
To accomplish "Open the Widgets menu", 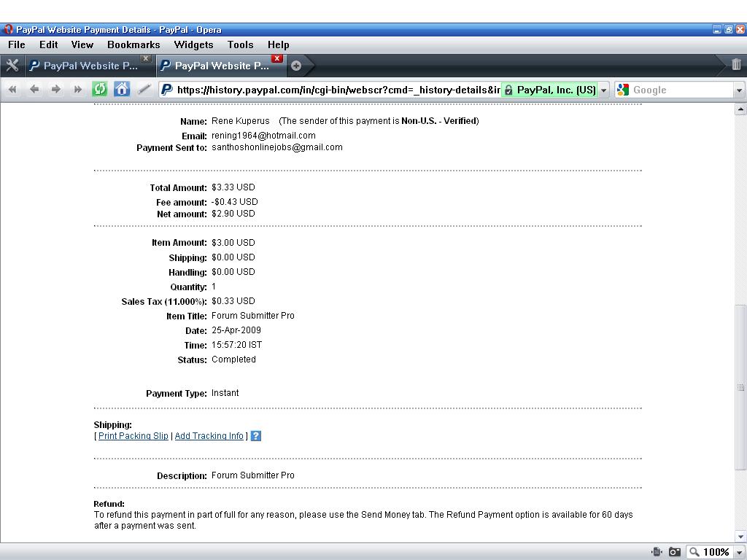I will click(193, 44).
